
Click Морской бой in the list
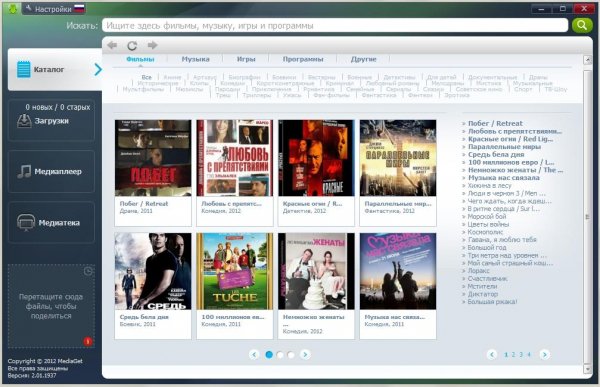pyautogui.click(x=487, y=216)
